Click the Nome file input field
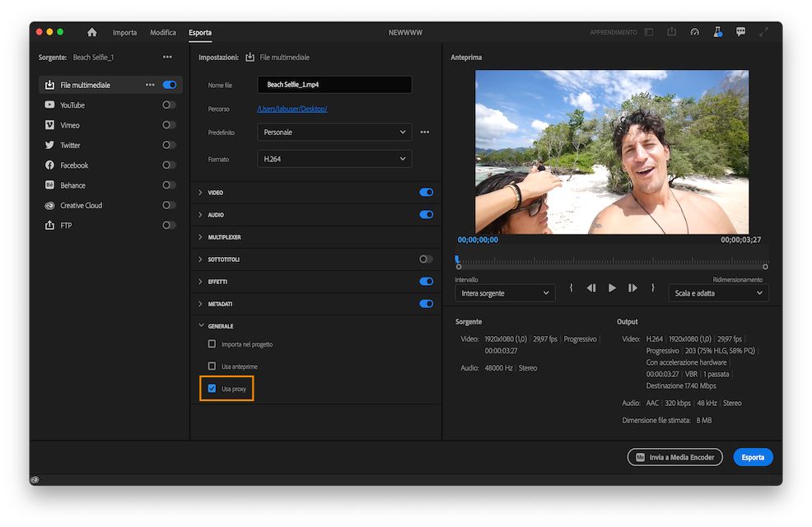Image resolution: width=812 pixels, height=527 pixels. (334, 85)
